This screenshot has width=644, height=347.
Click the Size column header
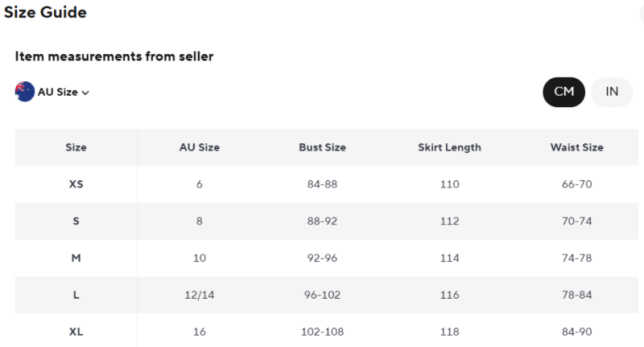coord(76,147)
